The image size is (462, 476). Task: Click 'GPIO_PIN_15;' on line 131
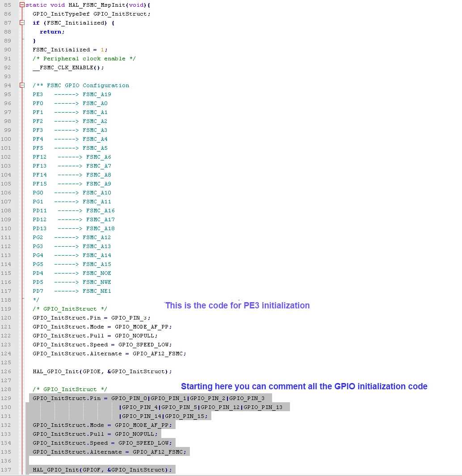tap(186, 416)
